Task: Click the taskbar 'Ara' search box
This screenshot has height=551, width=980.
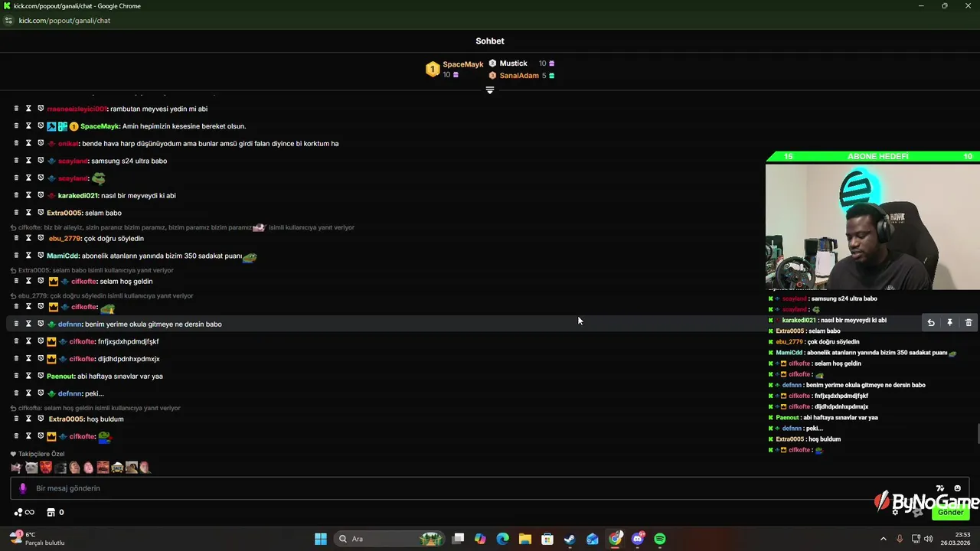Action: [x=390, y=539]
